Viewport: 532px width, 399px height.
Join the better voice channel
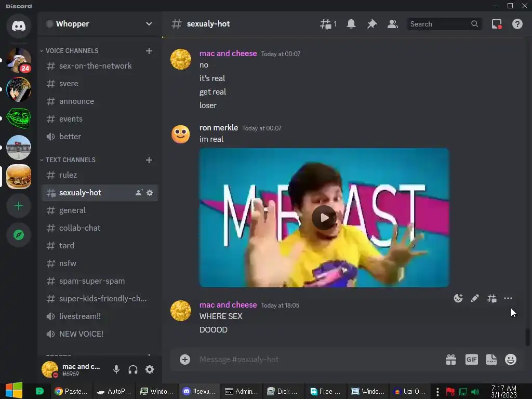100,137
